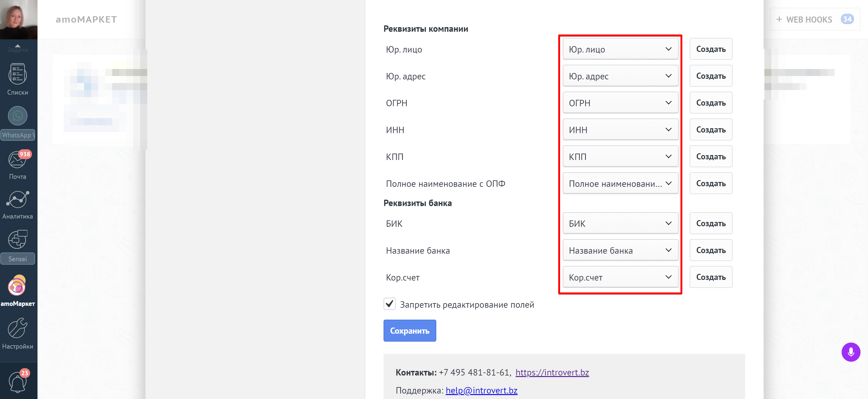Open the Списки section icon
868x399 pixels.
point(17,74)
